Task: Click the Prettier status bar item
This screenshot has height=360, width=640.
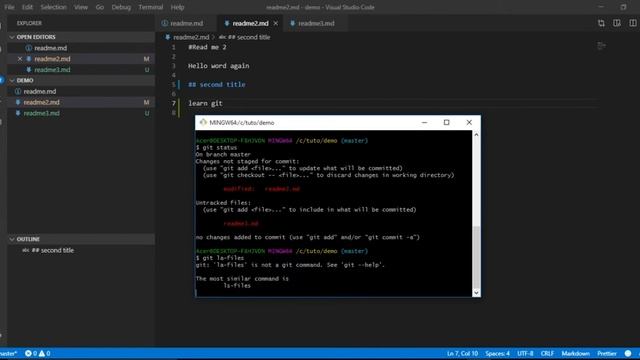Action: point(607,353)
